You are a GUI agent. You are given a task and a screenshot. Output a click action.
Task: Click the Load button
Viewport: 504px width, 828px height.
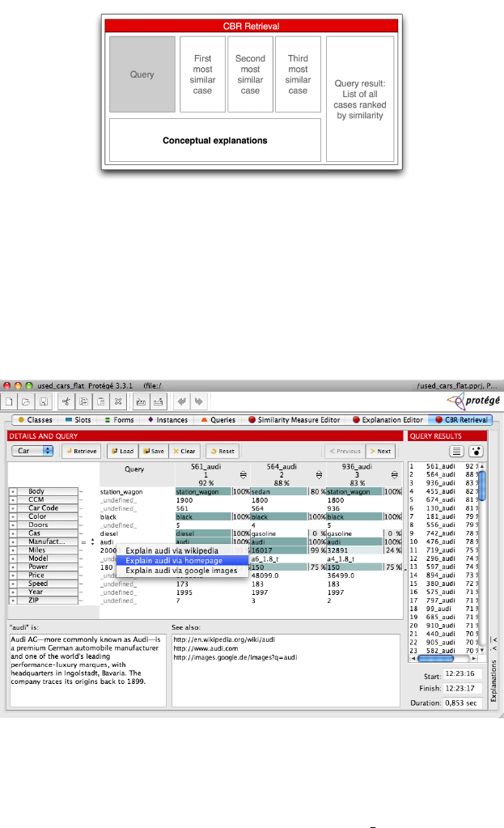[122, 451]
